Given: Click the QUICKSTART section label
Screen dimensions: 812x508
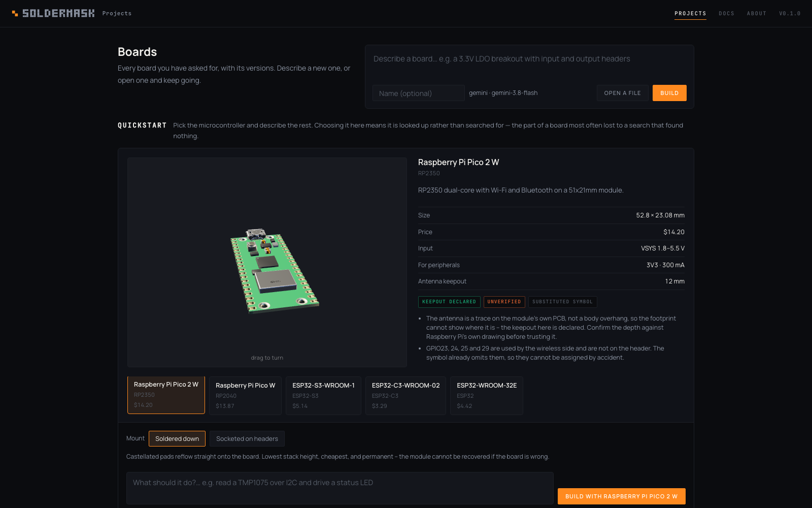Looking at the screenshot, I should (x=142, y=125).
